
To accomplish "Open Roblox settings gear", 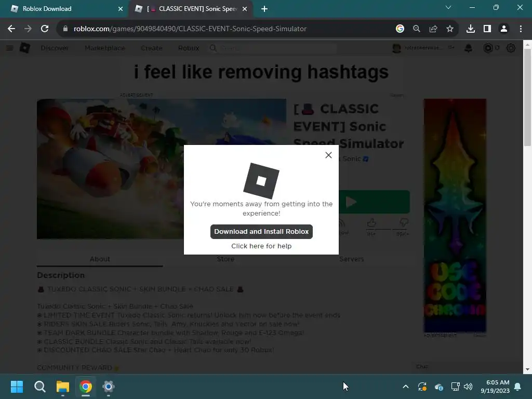I will [x=511, y=48].
